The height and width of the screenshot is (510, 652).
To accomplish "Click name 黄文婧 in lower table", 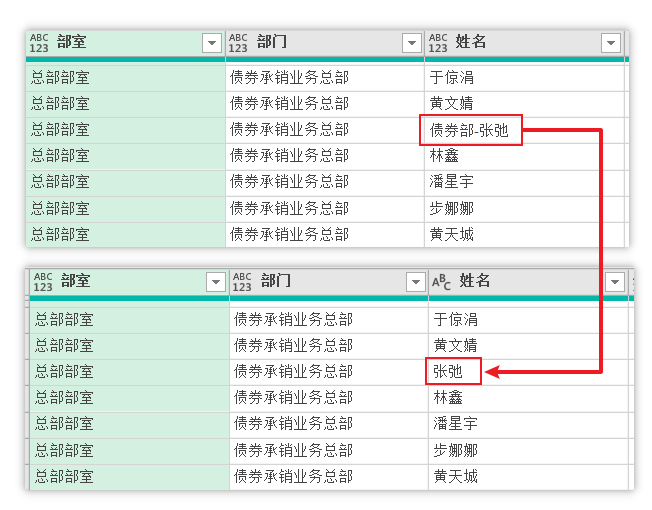I will tap(456, 346).
